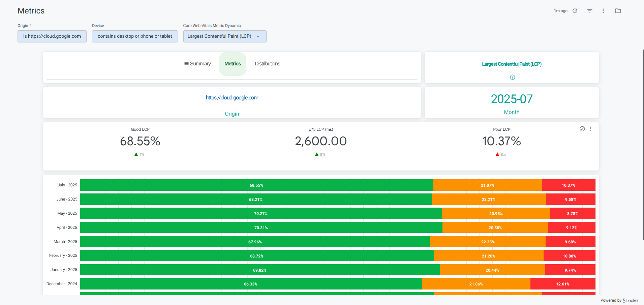The height and width of the screenshot is (305, 644).
Task: Click green arrow under p75 LCP
Action: click(317, 154)
